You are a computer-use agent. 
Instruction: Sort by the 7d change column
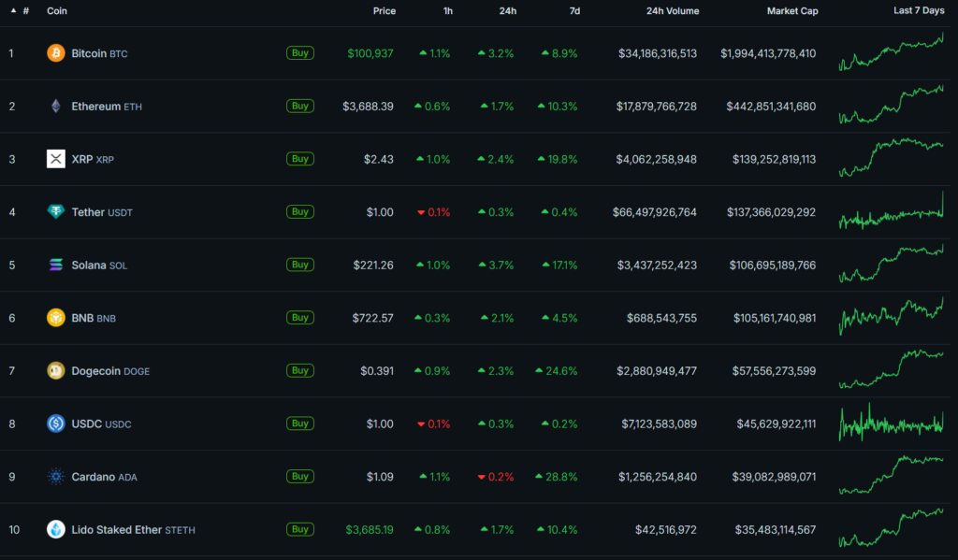574,11
